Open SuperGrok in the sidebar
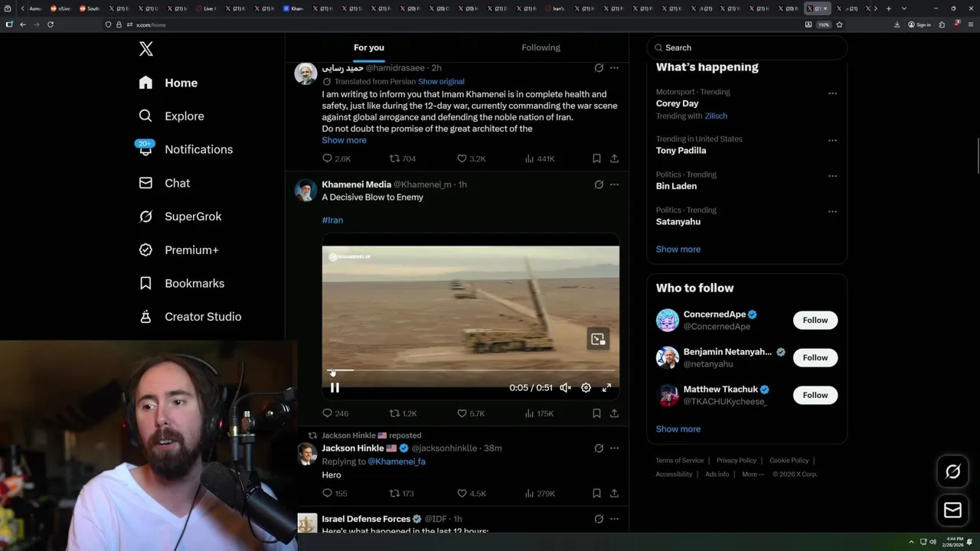 180,217
